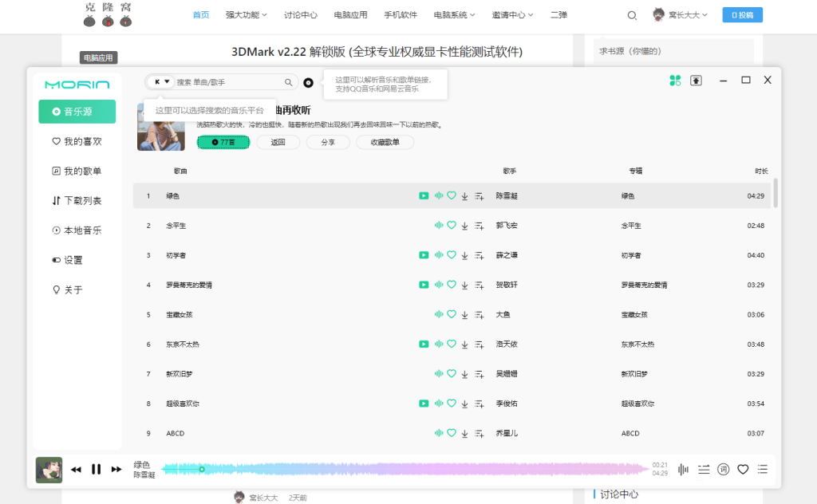The height and width of the screenshot is (504, 817).
Task: Open 关于 in the sidebar
Action: (x=68, y=289)
